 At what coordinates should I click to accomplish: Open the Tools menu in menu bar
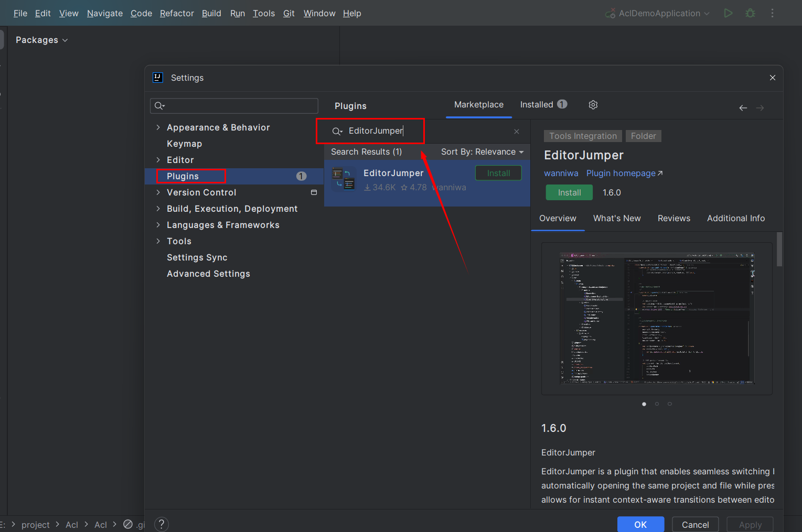tap(264, 13)
